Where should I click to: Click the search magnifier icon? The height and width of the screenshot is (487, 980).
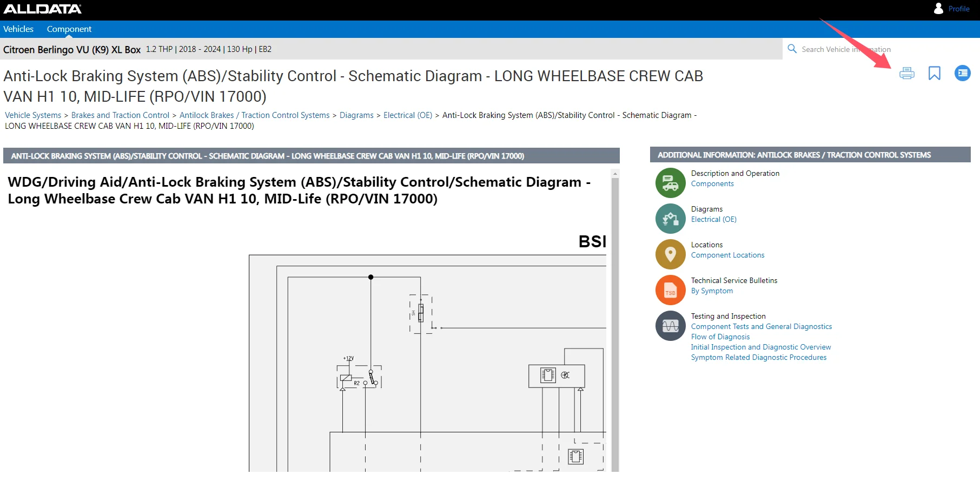[792, 49]
